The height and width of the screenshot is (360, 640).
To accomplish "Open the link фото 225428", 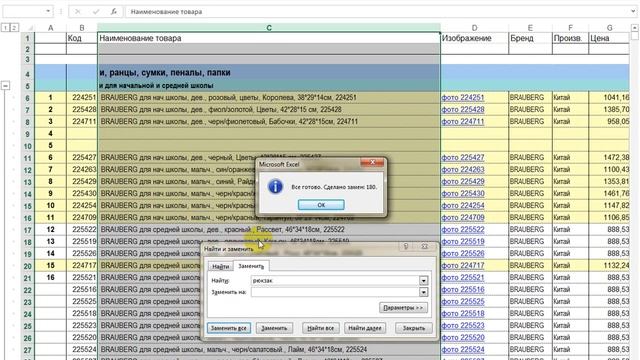I will pos(463,109).
